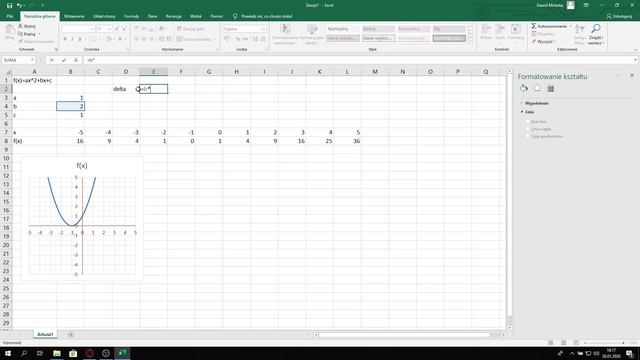This screenshot has width=640, height=360.
Task: Collapse the ribbon arrow
Action: coord(636,50)
